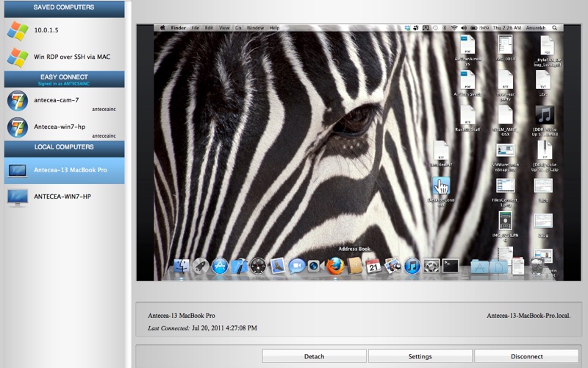Open the File menu in Finder
Screen dimensions: 588x368
(196, 28)
